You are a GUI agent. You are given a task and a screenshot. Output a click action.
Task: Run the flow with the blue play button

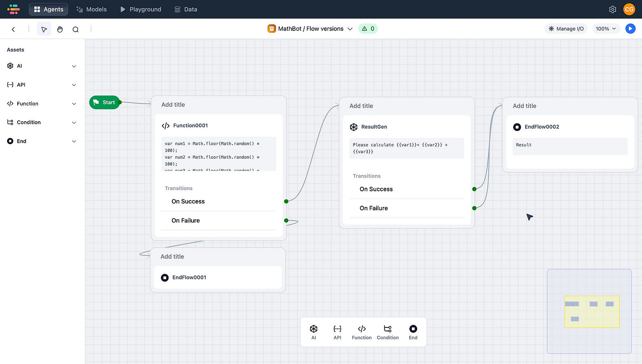630,29
